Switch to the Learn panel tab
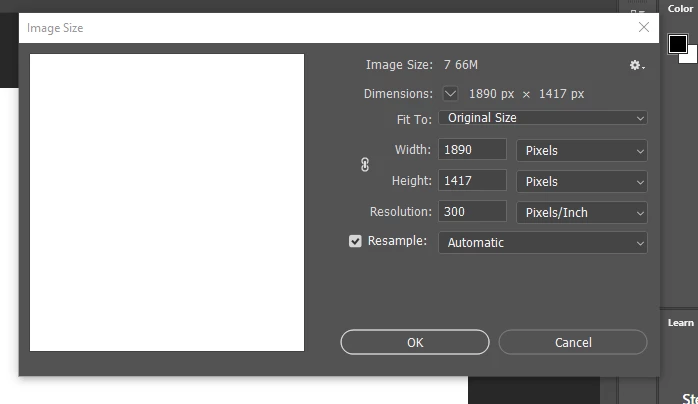Image resolution: width=698 pixels, height=404 pixels. 681,323
